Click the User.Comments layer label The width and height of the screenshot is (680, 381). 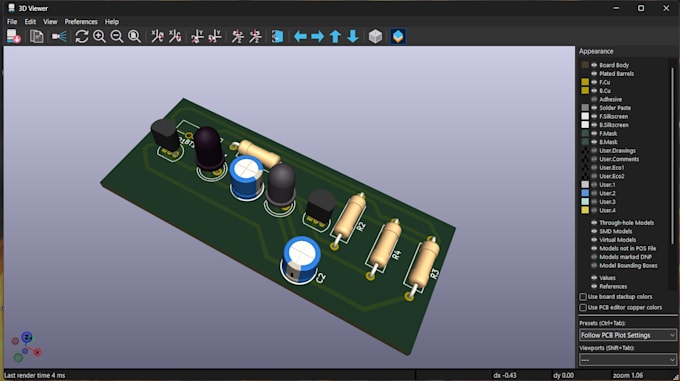coord(619,159)
